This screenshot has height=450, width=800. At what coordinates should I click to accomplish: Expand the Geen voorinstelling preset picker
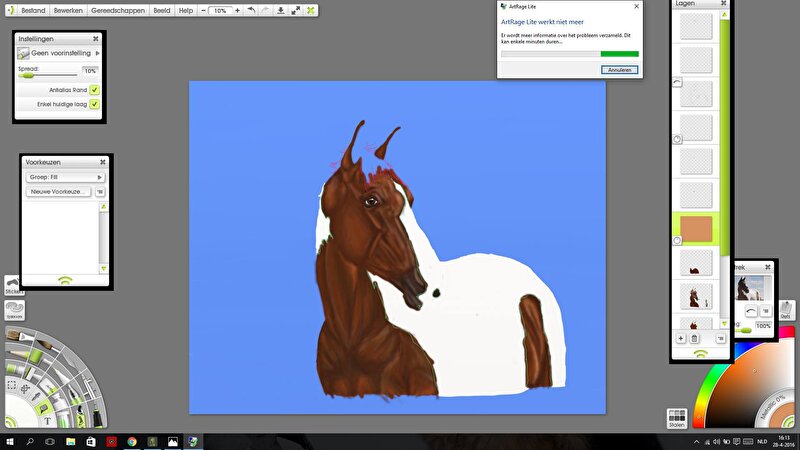60,53
